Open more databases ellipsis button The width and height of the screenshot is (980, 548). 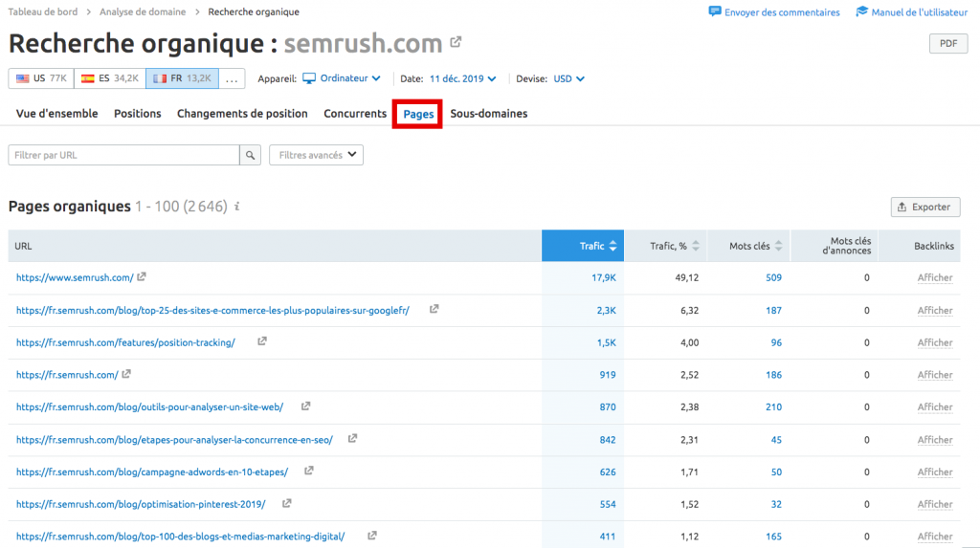(232, 78)
